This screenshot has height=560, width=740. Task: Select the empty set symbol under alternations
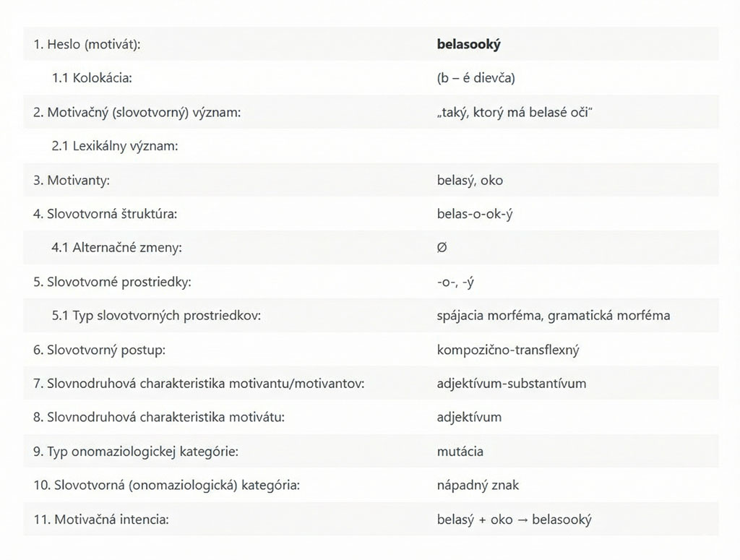coord(442,248)
